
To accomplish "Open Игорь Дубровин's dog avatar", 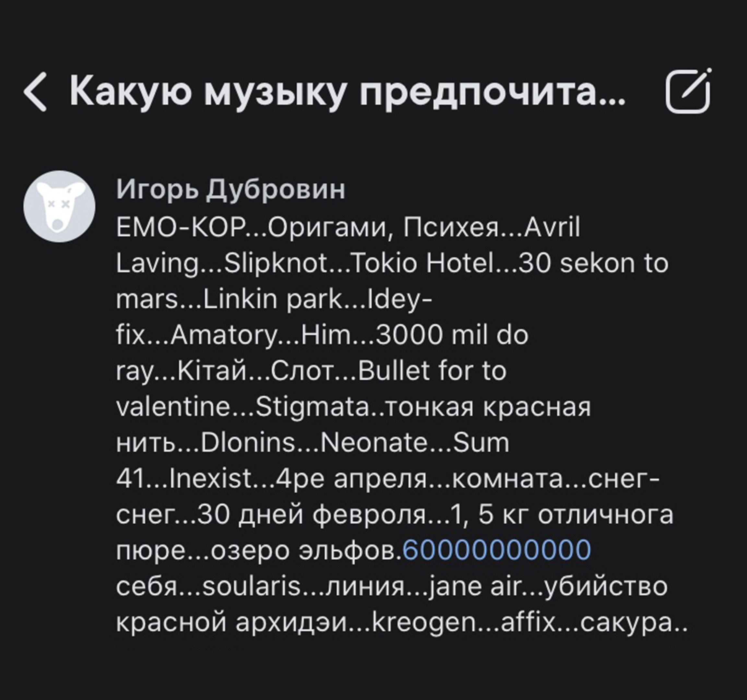I will point(59,206).
